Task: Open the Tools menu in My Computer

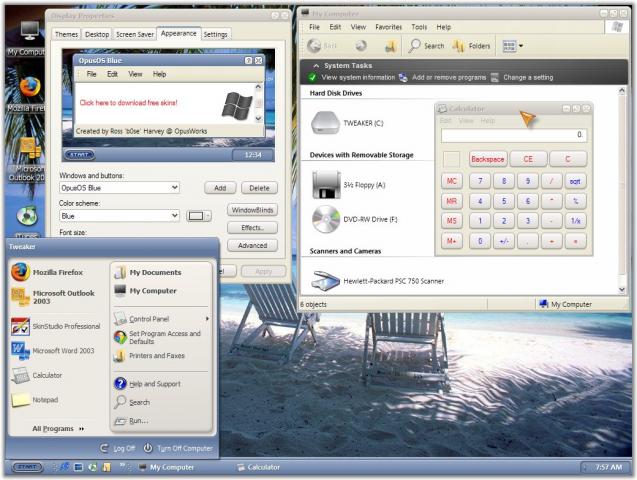Action: coord(419,27)
